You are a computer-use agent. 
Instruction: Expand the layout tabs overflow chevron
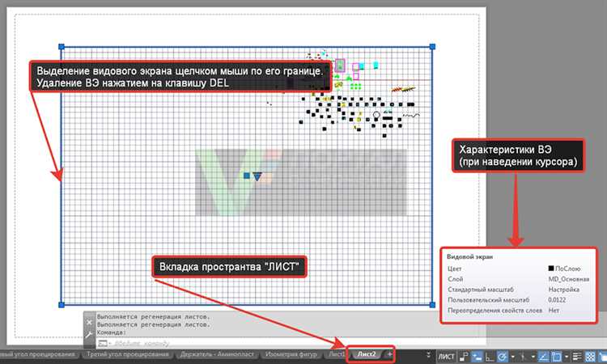click(x=428, y=354)
